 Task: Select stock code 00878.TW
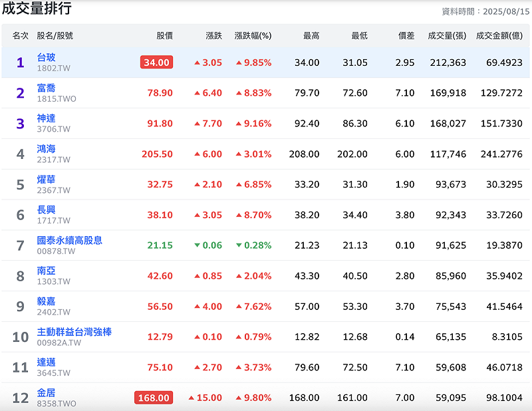(x=56, y=251)
